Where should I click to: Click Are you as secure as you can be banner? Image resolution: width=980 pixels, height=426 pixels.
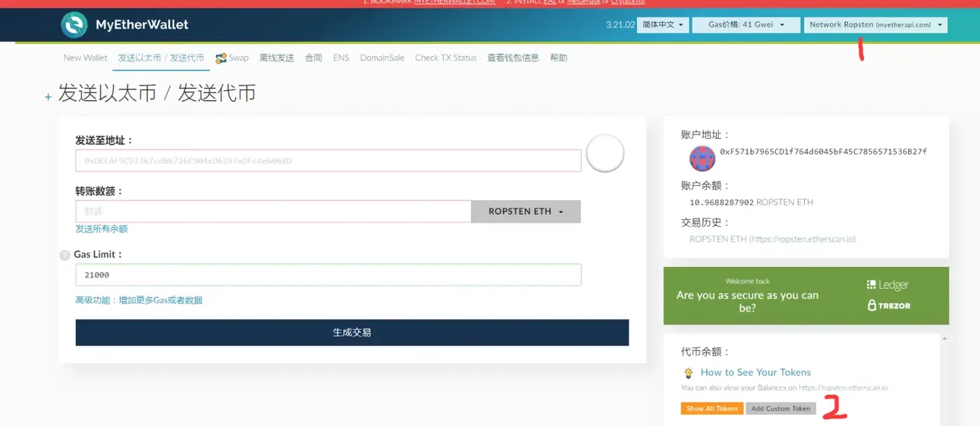click(747, 301)
